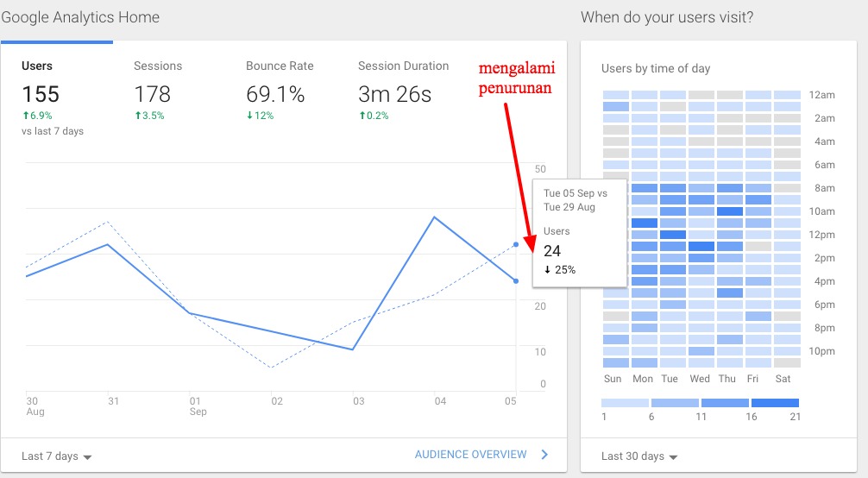The width and height of the screenshot is (868, 478).
Task: Click the chevron arrow beside Audience Overview
Action: 544,455
